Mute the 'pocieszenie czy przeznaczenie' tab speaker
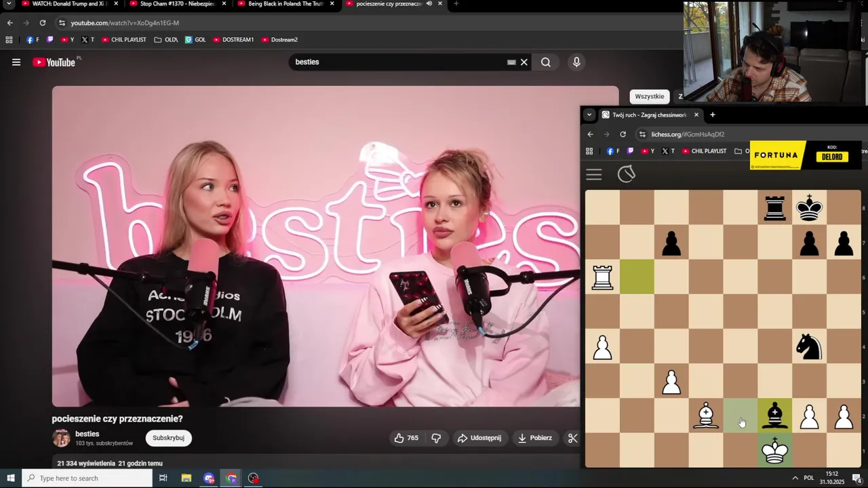 (x=429, y=3)
